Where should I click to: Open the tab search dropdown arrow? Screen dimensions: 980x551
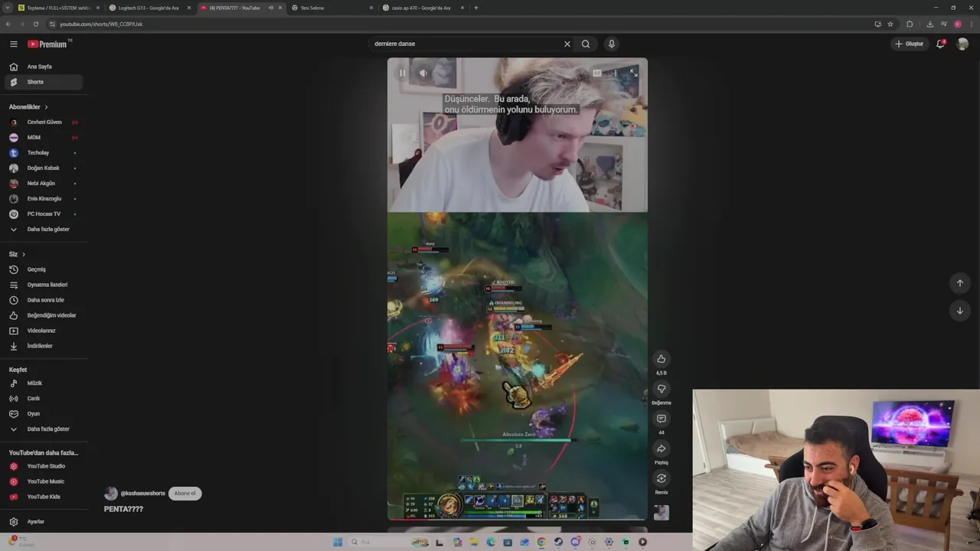[x=7, y=8]
